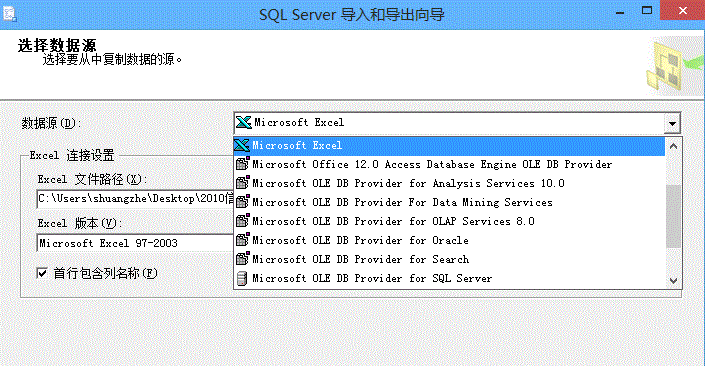Click the Excel 文件路径 input field
Viewport: 705px width, 366px height.
[135, 199]
